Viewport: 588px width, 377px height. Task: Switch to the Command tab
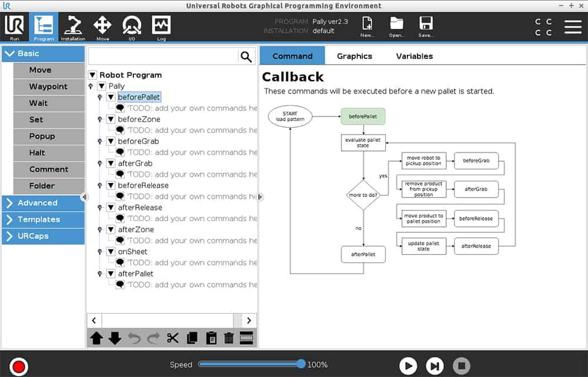point(292,56)
